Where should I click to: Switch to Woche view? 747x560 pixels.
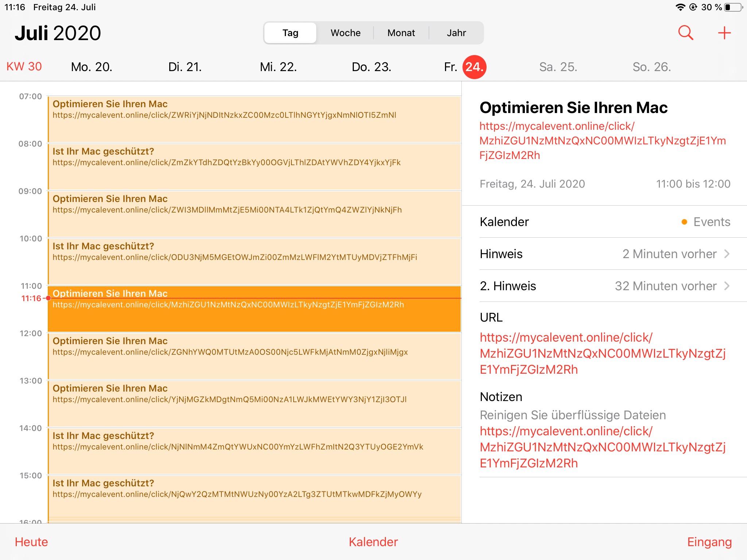click(345, 33)
